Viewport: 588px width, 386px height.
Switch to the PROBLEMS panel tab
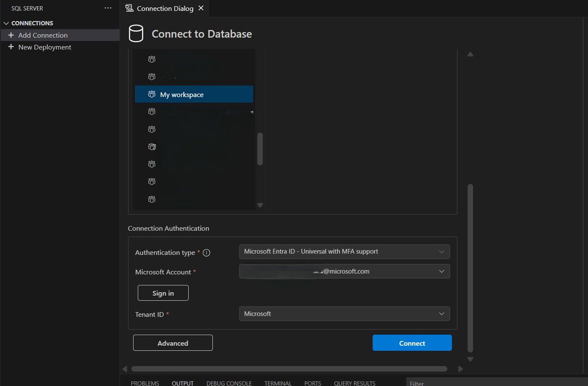coord(145,383)
